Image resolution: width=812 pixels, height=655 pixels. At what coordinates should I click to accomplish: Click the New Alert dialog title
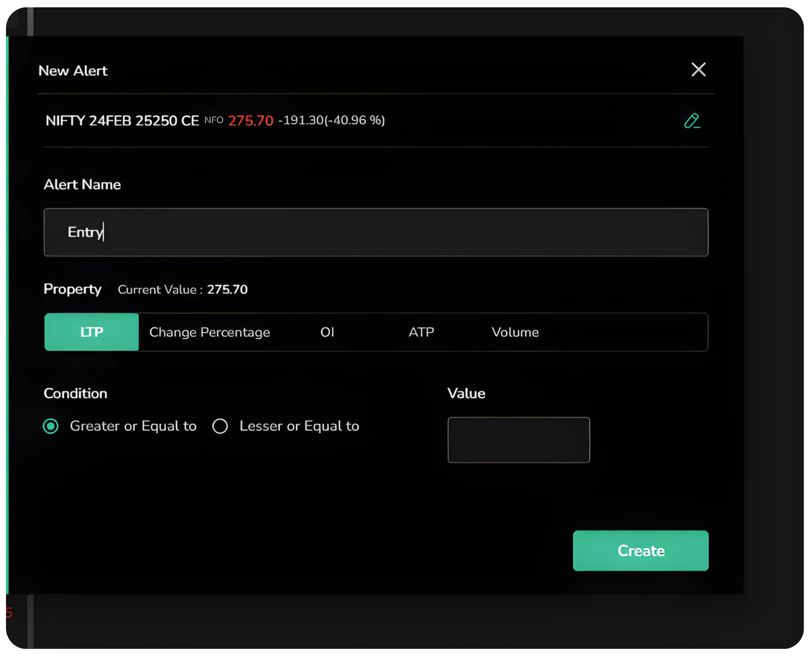tap(73, 70)
